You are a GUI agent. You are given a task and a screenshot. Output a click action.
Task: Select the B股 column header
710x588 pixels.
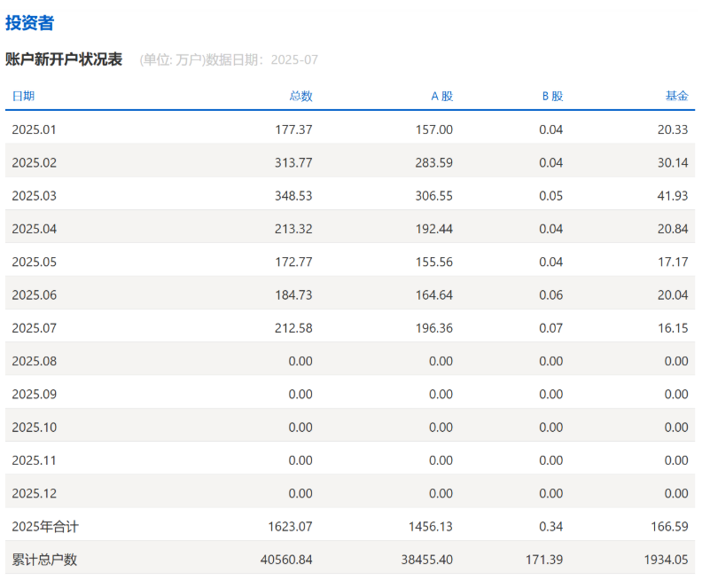[x=552, y=96]
